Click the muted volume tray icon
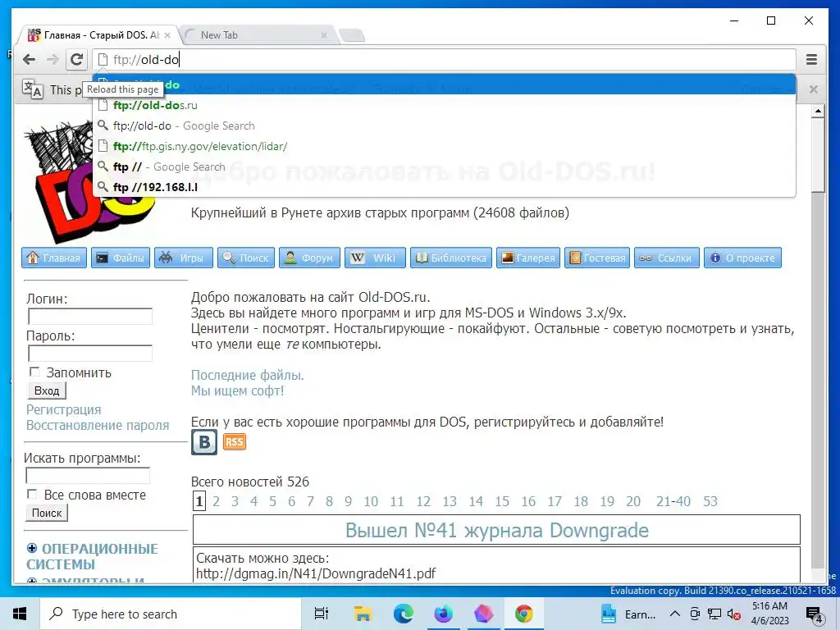The width and height of the screenshot is (840, 630). tap(734, 614)
